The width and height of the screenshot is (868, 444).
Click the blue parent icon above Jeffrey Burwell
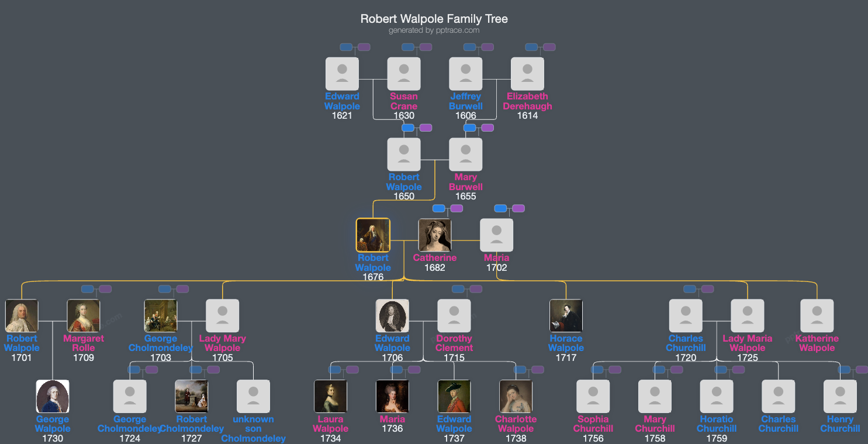469,47
